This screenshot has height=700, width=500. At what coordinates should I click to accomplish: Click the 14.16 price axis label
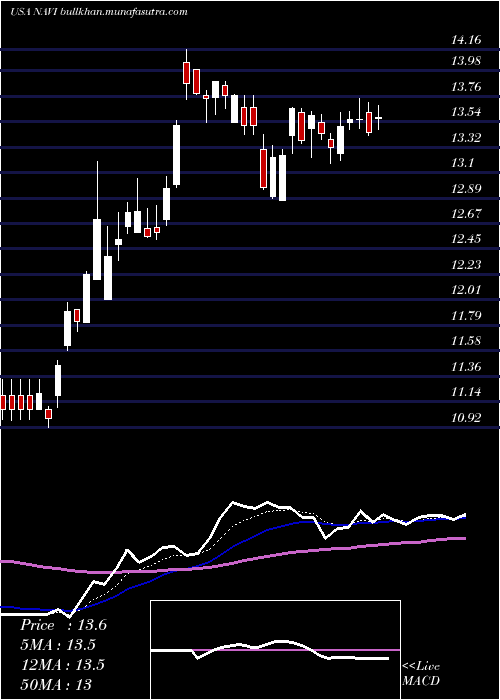[466, 40]
